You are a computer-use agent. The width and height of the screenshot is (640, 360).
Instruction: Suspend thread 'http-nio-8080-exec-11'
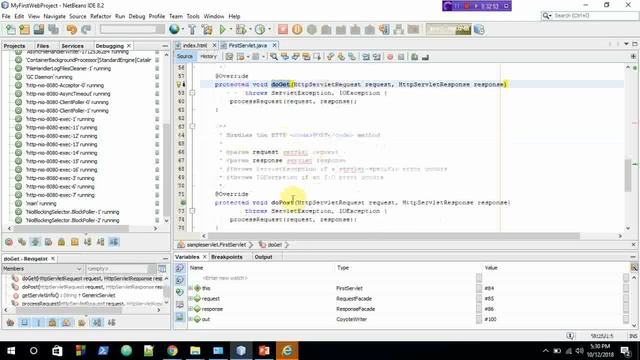pyautogui.click(x=157, y=127)
